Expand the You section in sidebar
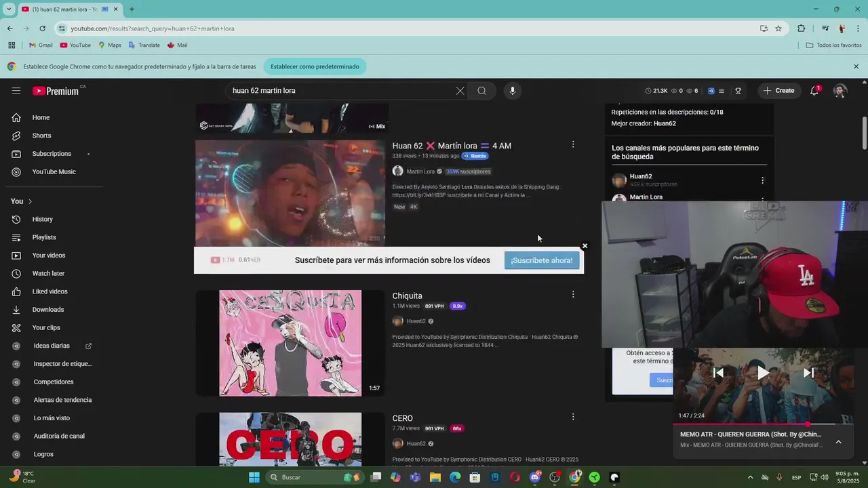 point(21,201)
